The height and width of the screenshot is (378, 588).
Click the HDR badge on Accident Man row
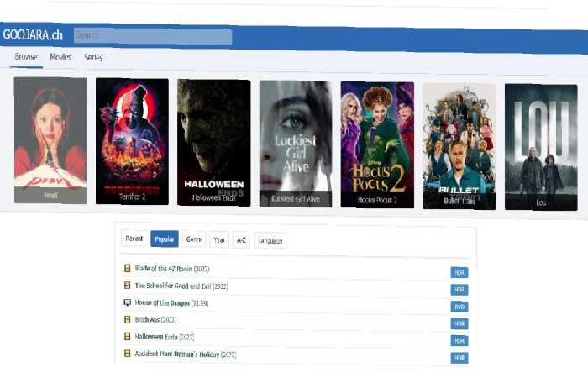point(459,358)
